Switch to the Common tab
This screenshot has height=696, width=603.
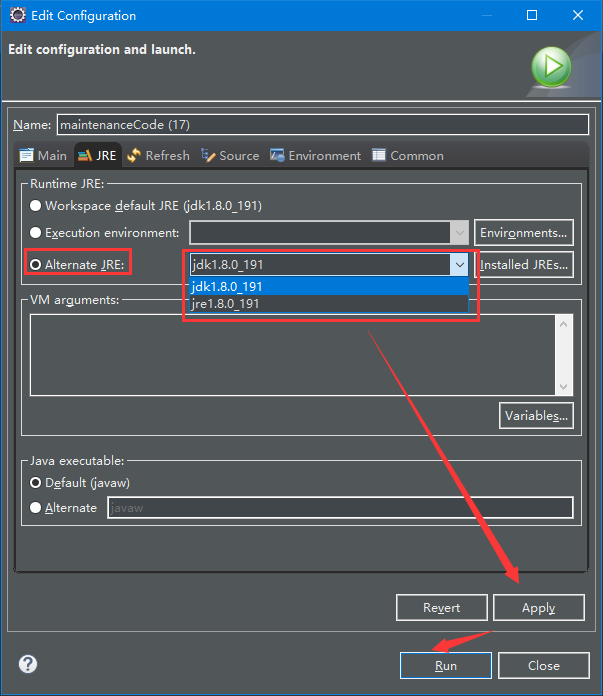coord(408,155)
